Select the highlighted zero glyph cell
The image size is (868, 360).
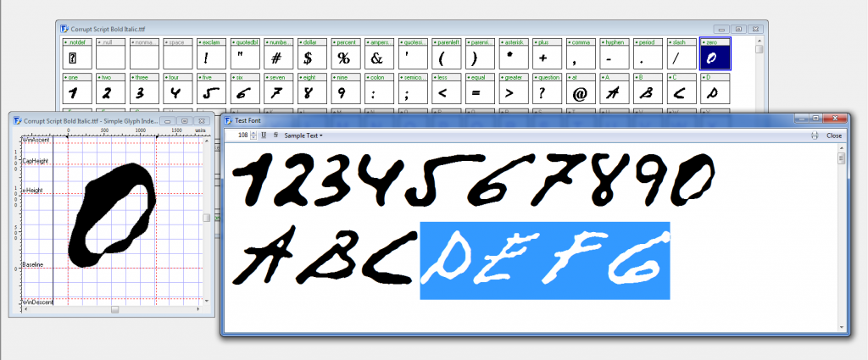point(715,53)
